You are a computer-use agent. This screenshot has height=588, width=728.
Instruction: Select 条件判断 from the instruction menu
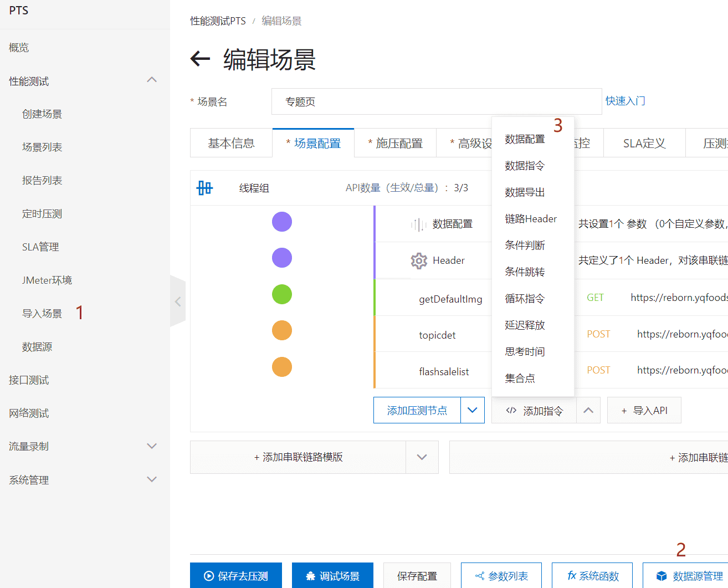point(525,245)
